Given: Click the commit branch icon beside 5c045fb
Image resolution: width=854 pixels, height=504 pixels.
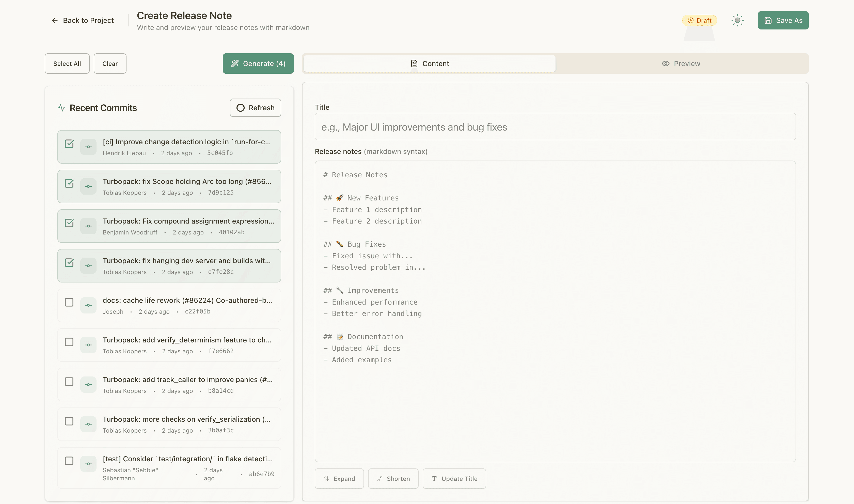Looking at the screenshot, I should coord(88,146).
